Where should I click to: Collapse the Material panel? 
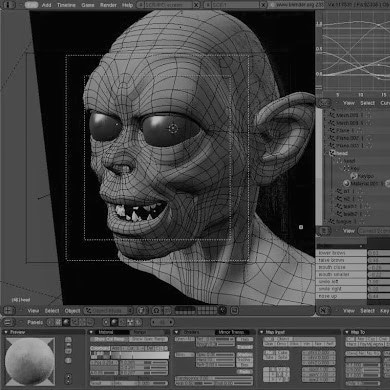click(91, 332)
